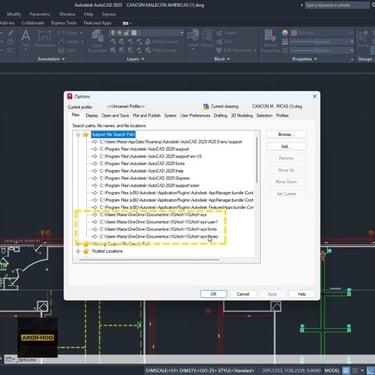Select the Text tool in Annotation panel
The height and width of the screenshot is (375, 375).
26,39
